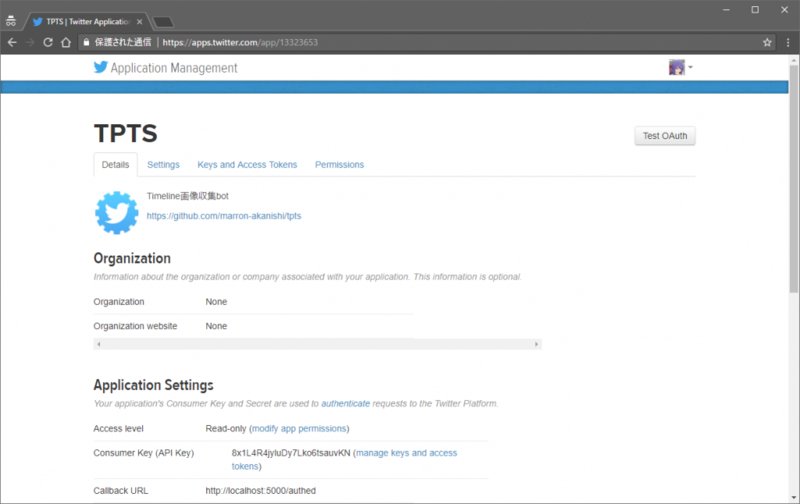
Task: Click the horizontal scrollbar right arrow
Action: 536,344
